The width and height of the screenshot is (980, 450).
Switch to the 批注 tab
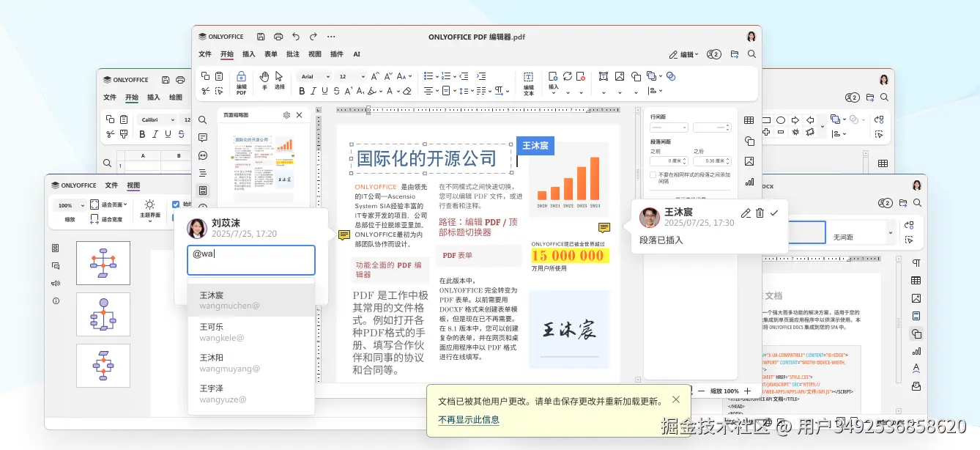click(x=293, y=54)
